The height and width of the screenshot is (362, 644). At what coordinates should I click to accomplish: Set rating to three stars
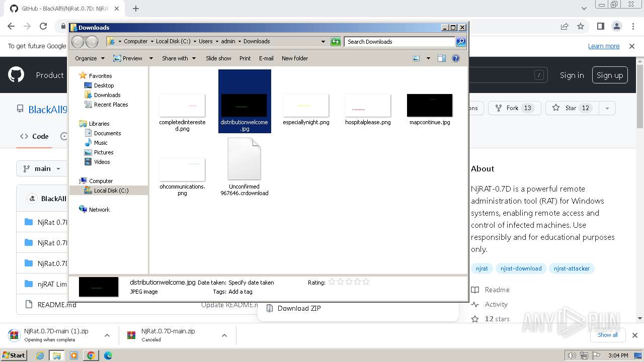349,282
